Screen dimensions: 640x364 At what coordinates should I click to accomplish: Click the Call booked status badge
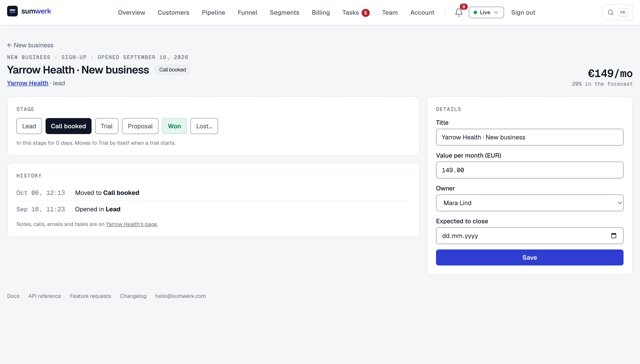172,70
